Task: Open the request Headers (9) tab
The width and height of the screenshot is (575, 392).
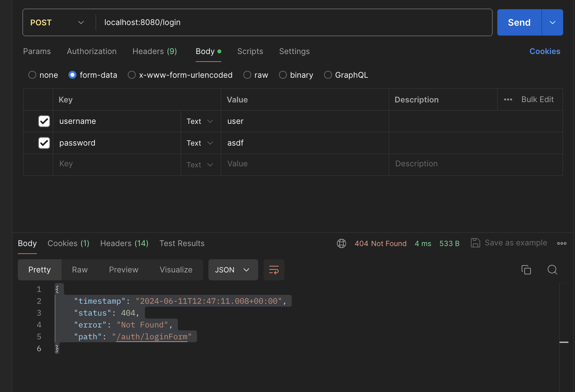Action: point(155,51)
